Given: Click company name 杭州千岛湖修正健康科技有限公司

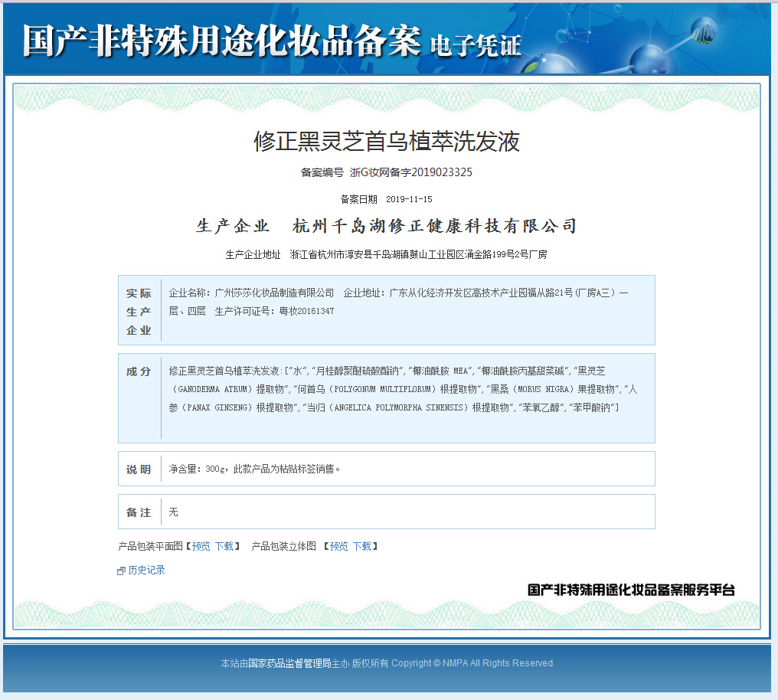Looking at the screenshot, I should 435,226.
